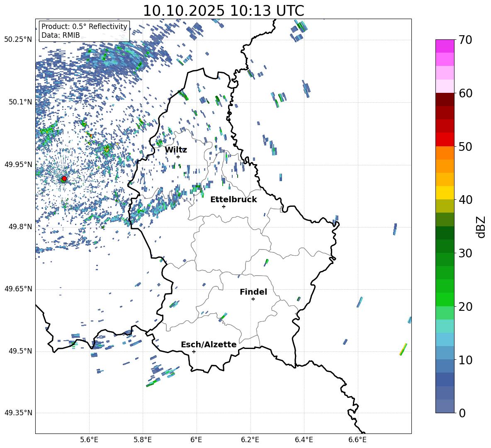This screenshot has width=491, height=448.
Task: Click the 49.5°N latitude label
Action: coord(20,351)
